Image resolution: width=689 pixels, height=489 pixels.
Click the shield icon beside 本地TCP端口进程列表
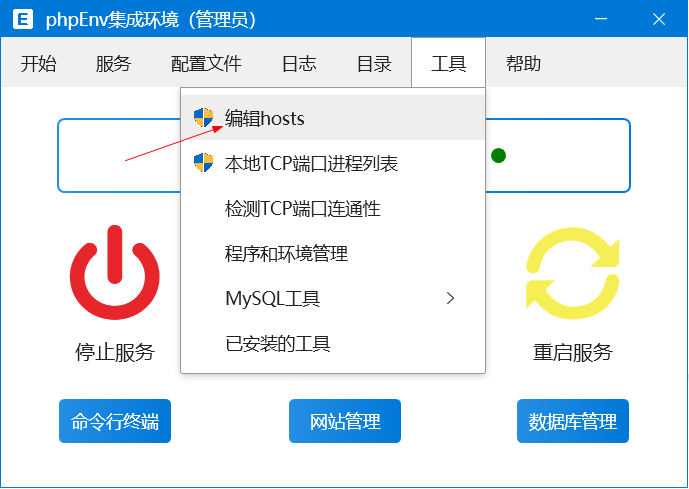(x=203, y=163)
